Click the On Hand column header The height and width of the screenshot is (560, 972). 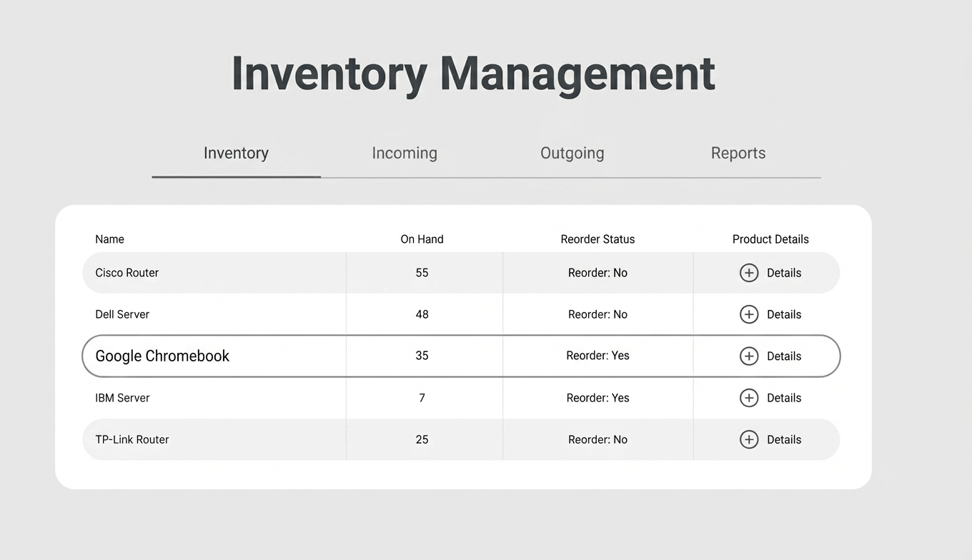tap(422, 239)
